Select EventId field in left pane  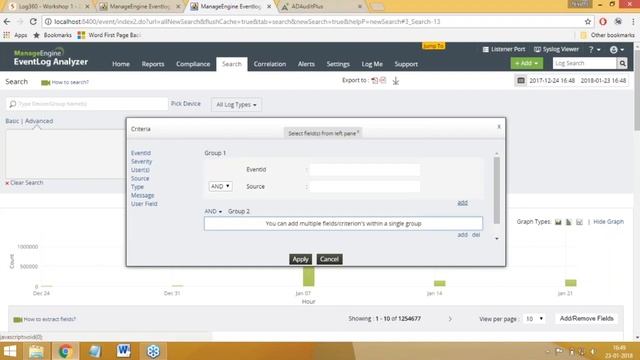(141, 153)
